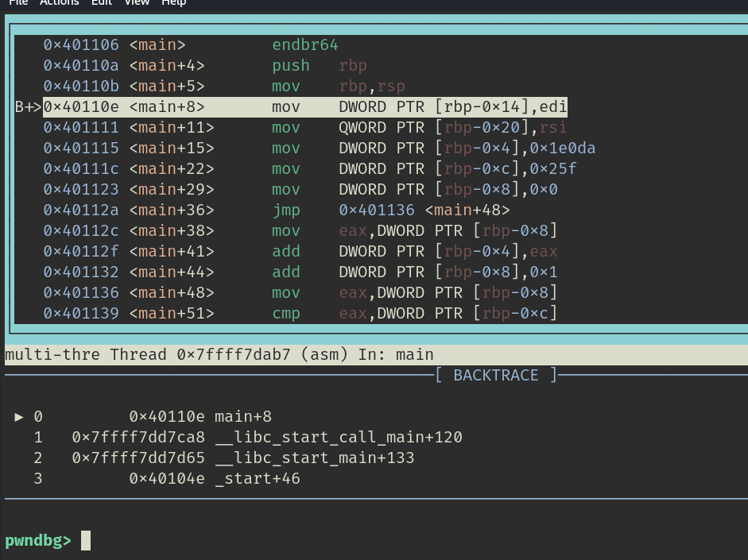
Task: Open the File menu
Action: pyautogui.click(x=18, y=3)
